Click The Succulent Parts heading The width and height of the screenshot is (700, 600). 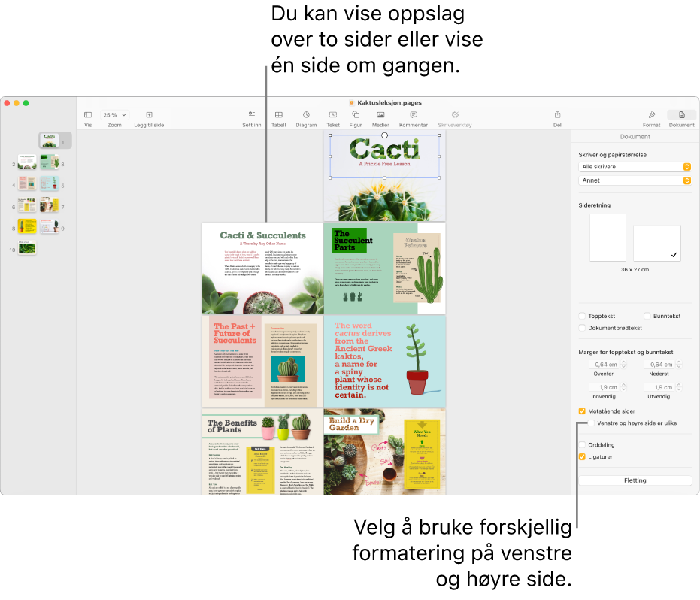pos(353,241)
